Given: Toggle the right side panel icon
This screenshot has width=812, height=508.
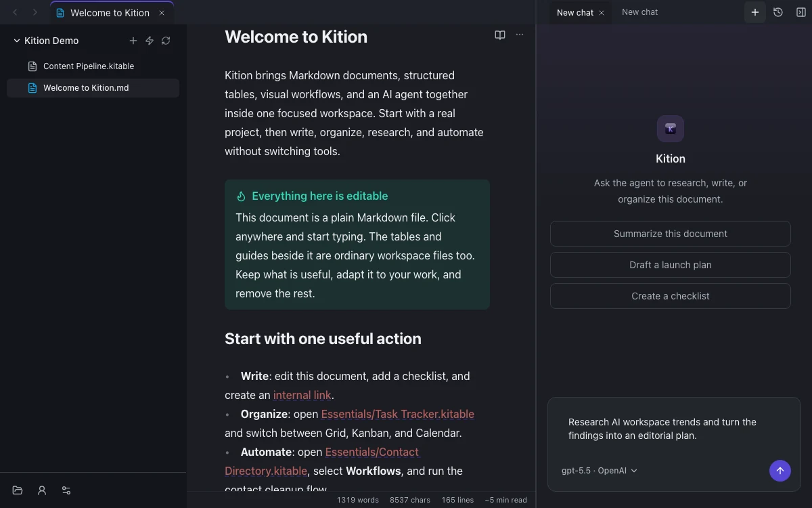Looking at the screenshot, I should click(x=801, y=12).
